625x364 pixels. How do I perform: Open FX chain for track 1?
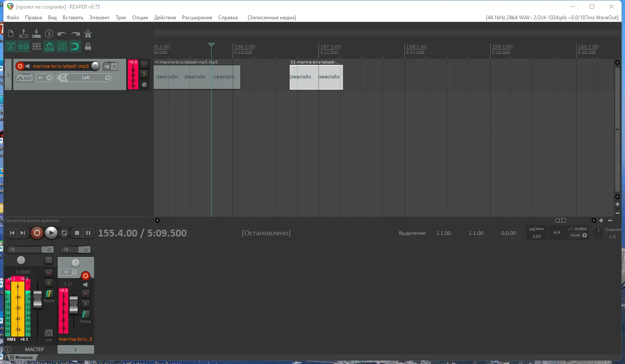click(107, 67)
